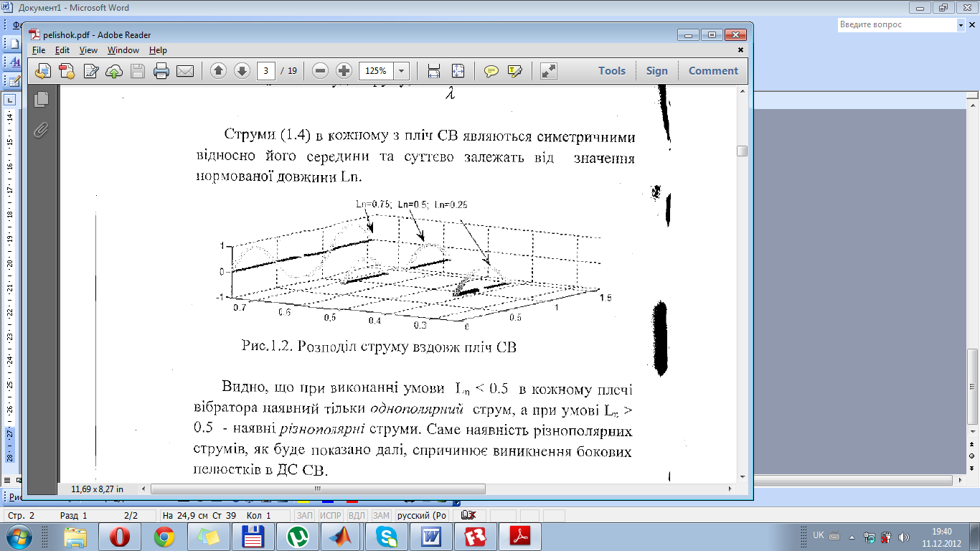Viewport: 980px width, 551px height.
Task: Click the page number field showing 3
Action: 266,71
